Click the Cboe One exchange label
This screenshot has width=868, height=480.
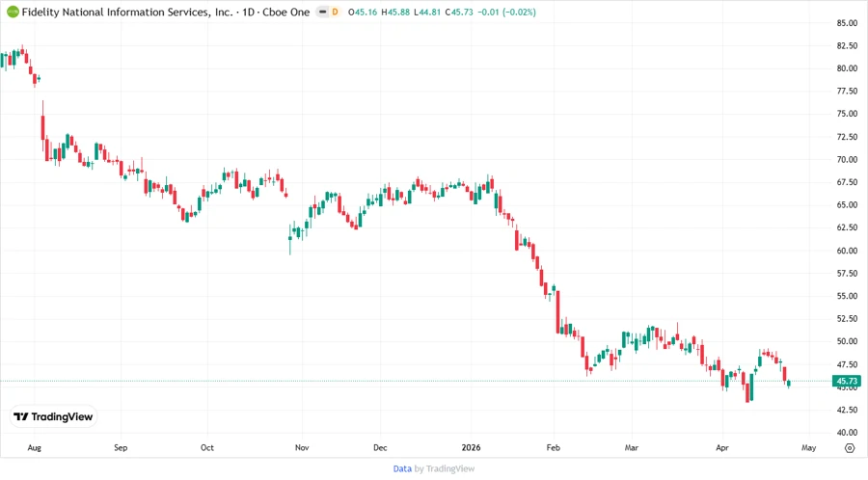[x=286, y=12]
